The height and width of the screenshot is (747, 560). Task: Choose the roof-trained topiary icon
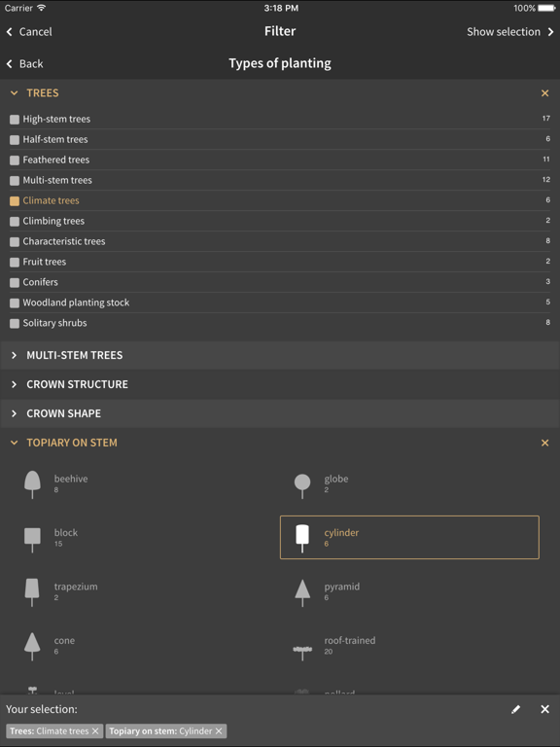pyautogui.click(x=302, y=653)
